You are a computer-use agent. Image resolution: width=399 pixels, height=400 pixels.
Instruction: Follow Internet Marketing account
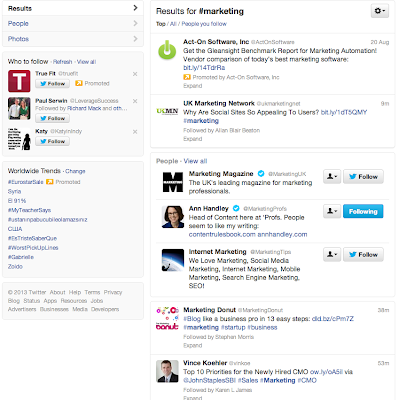pyautogui.click(x=363, y=255)
